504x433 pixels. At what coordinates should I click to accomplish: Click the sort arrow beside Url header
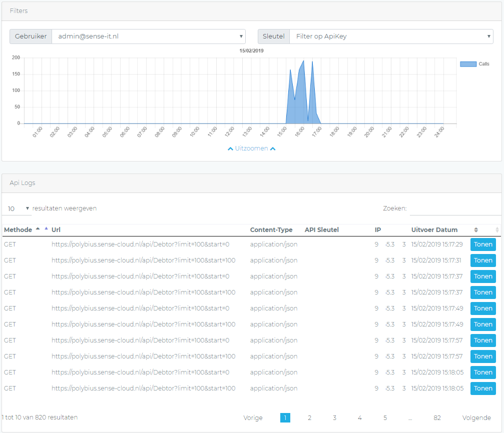[x=47, y=229]
